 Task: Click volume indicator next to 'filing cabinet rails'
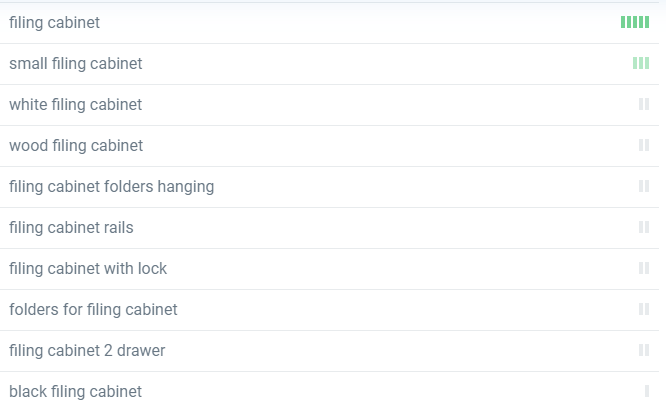[644, 227]
